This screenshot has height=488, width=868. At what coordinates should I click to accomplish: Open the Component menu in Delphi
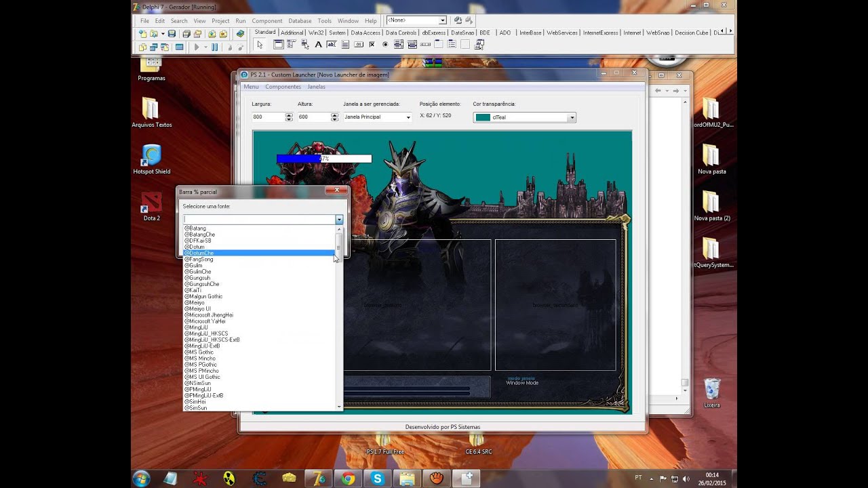click(x=267, y=21)
